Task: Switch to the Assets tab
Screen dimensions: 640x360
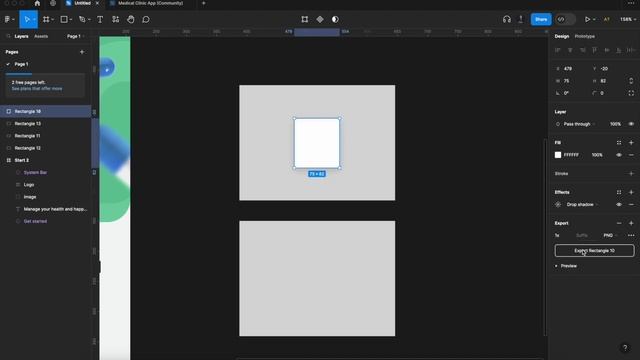Action: 41,36
